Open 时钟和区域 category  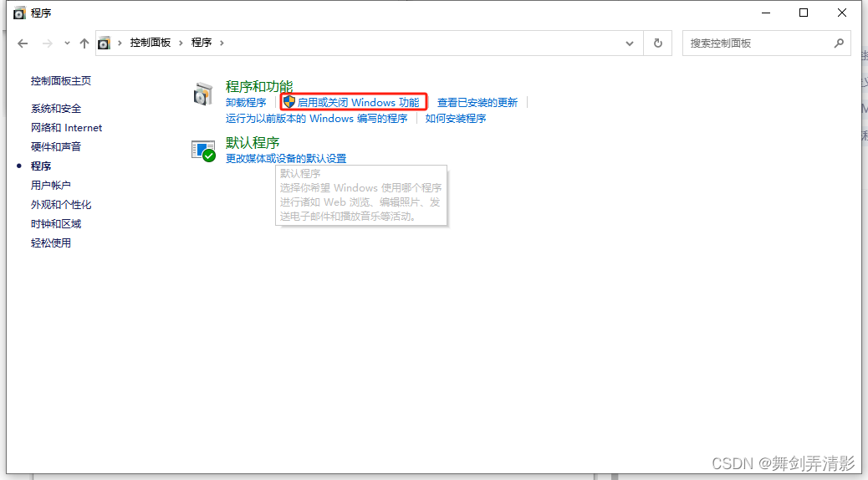[x=56, y=224]
